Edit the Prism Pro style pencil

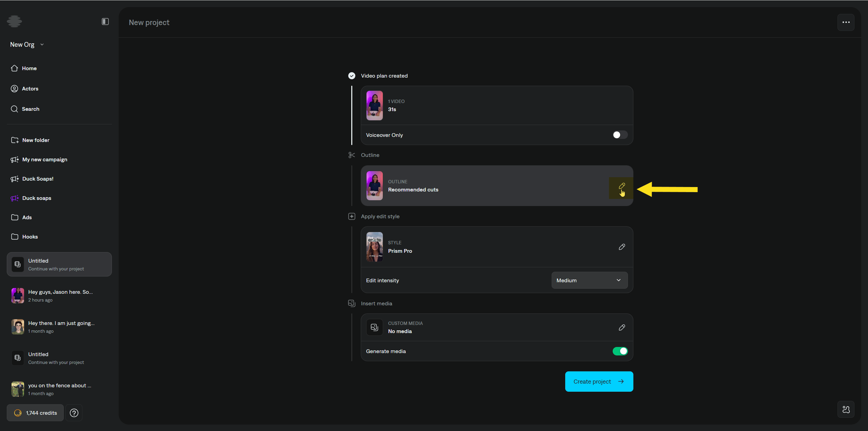[622, 247]
